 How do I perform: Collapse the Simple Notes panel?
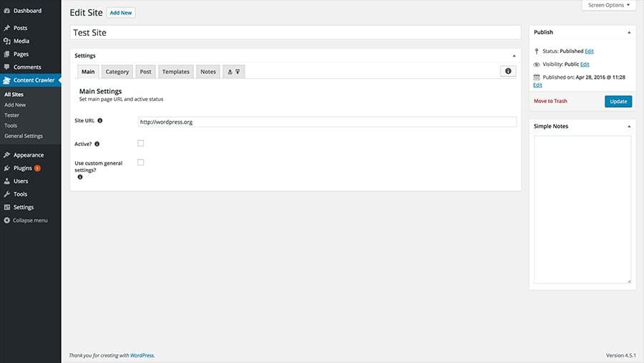629,126
